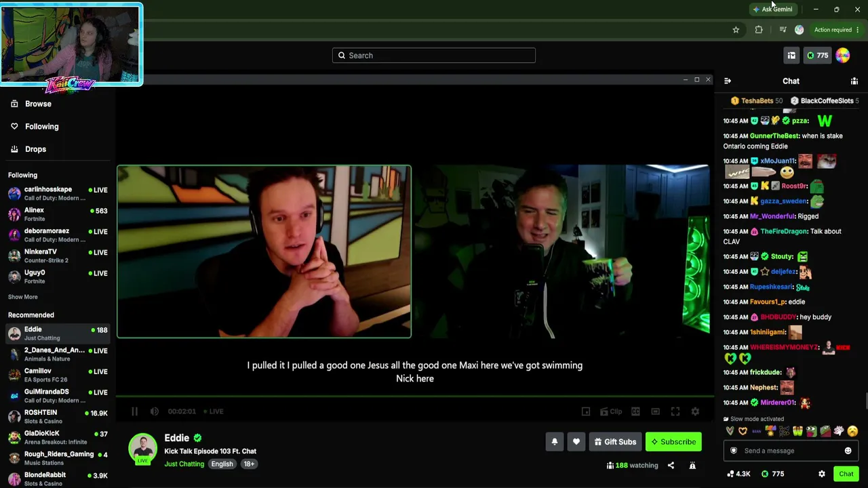Turn on notifications bell for Eddie
Image resolution: width=868 pixels, height=488 pixels.
click(555, 442)
